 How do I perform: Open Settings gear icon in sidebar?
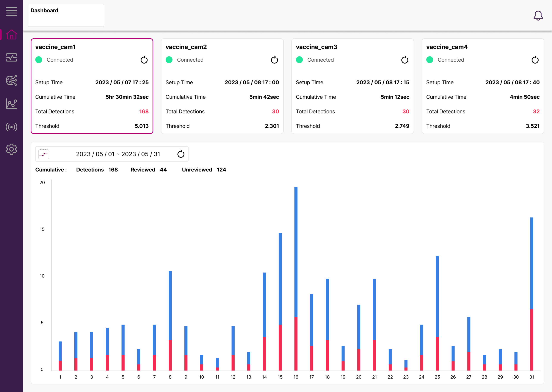(x=11, y=149)
